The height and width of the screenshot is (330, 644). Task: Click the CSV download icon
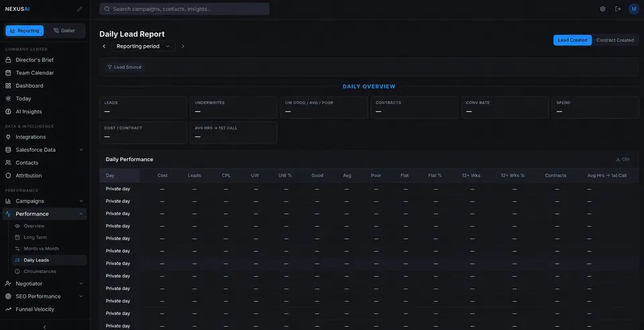click(x=618, y=159)
